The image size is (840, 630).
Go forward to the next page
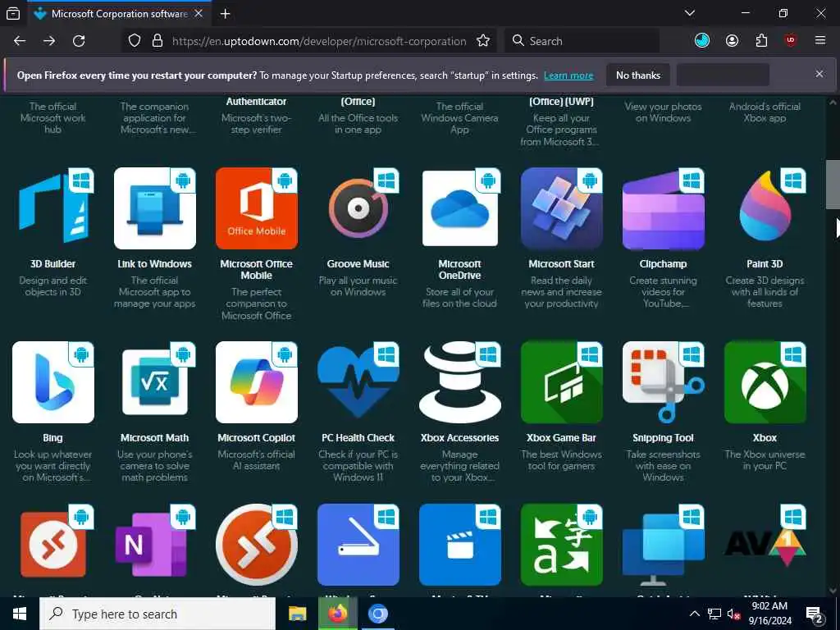[49, 41]
